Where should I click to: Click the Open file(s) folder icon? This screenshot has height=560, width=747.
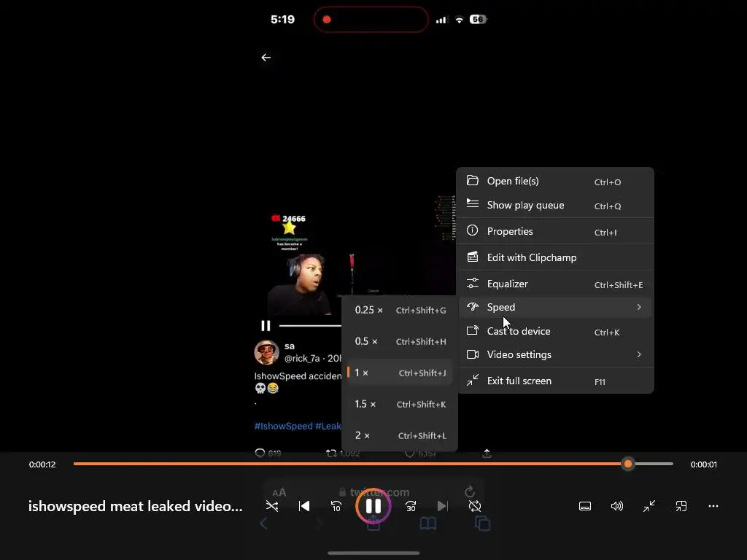click(472, 181)
